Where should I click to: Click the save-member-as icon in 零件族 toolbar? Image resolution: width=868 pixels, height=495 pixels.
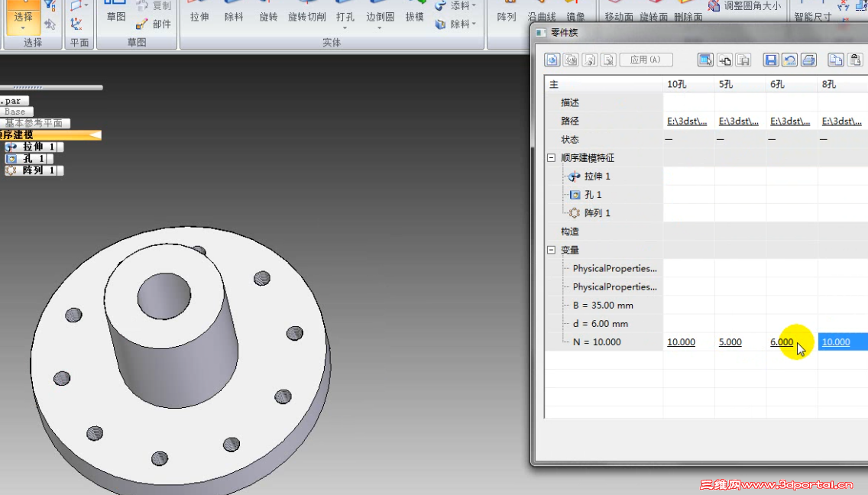743,60
